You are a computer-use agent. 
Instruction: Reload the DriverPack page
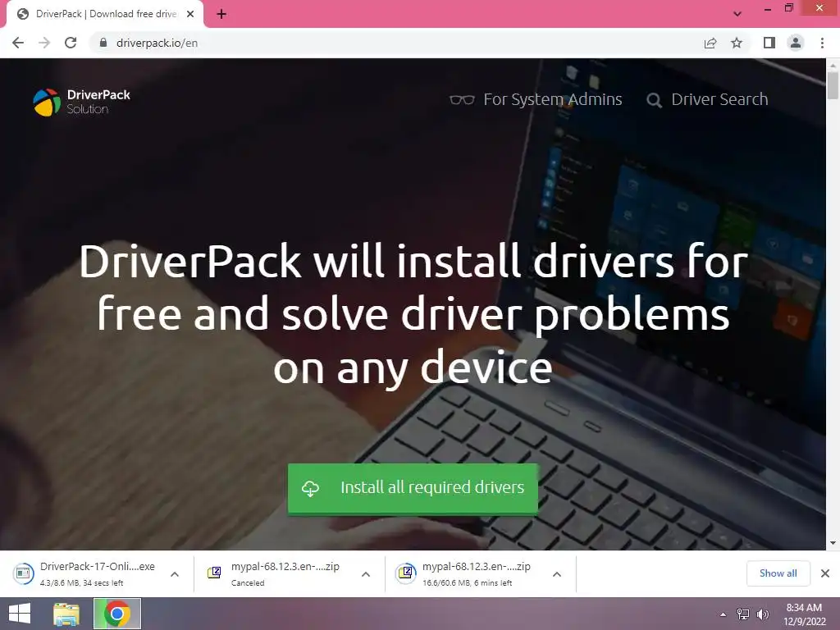(x=71, y=43)
